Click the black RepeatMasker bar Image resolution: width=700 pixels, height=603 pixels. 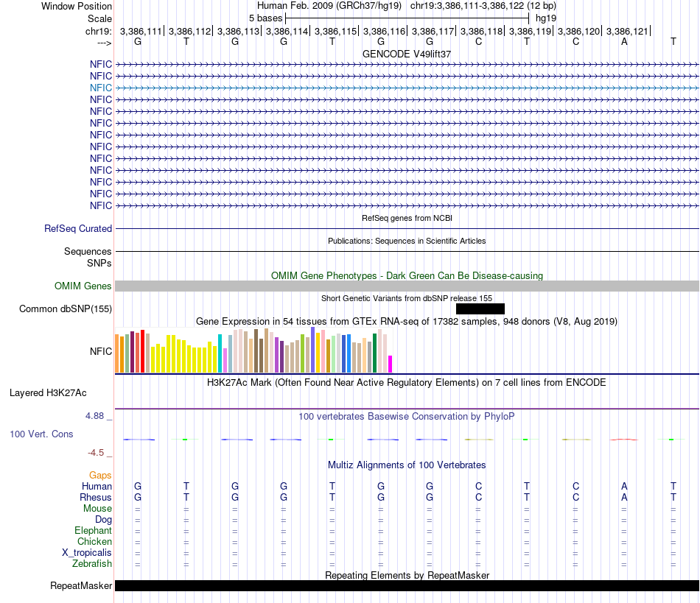pyautogui.click(x=407, y=585)
